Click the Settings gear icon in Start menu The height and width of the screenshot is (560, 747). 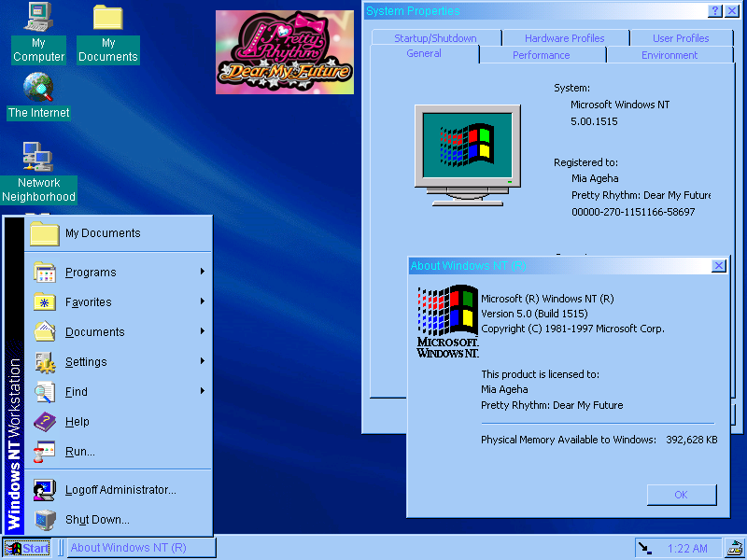(x=45, y=362)
